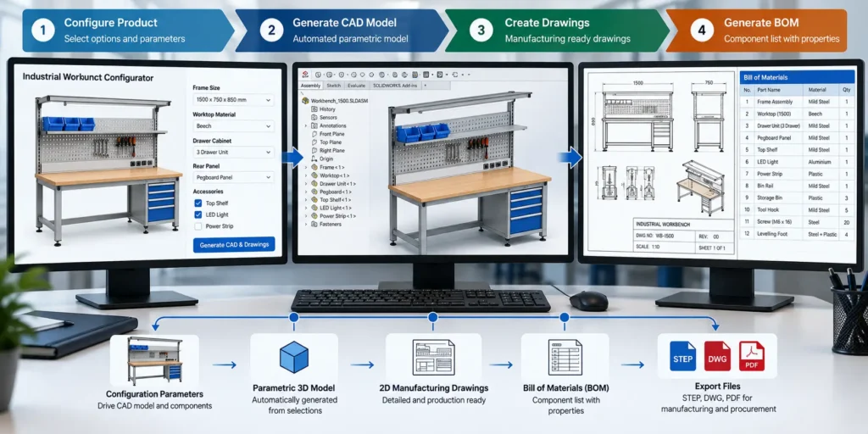Expand the Worktop<1> tree node arrow
The height and width of the screenshot is (434, 868).
[x=305, y=175]
